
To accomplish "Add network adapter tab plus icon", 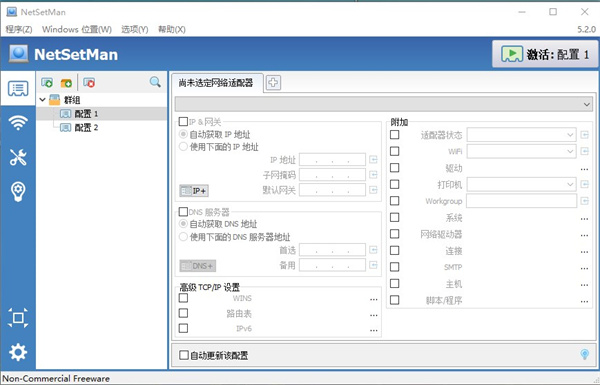I will 273,82.
